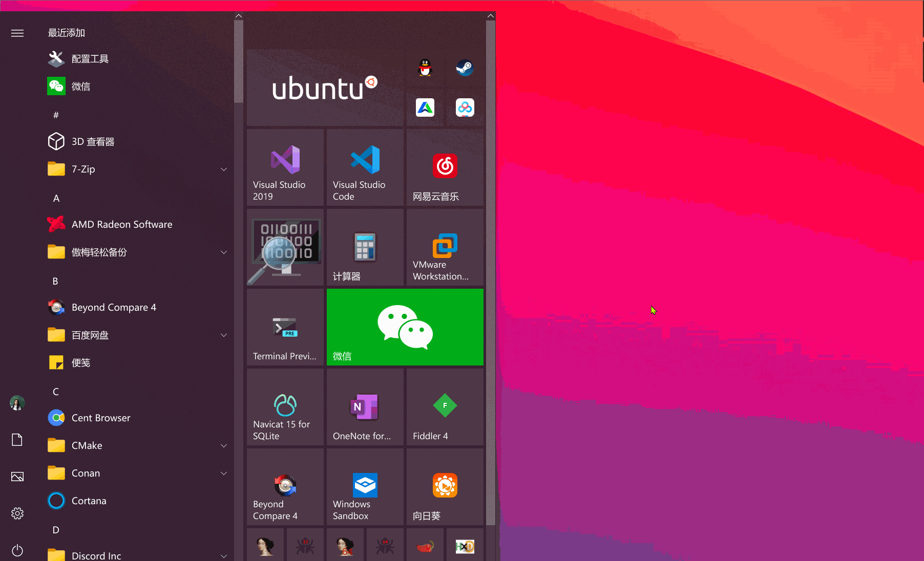Click the C letter group header
The height and width of the screenshot is (561, 924).
pyautogui.click(x=56, y=392)
